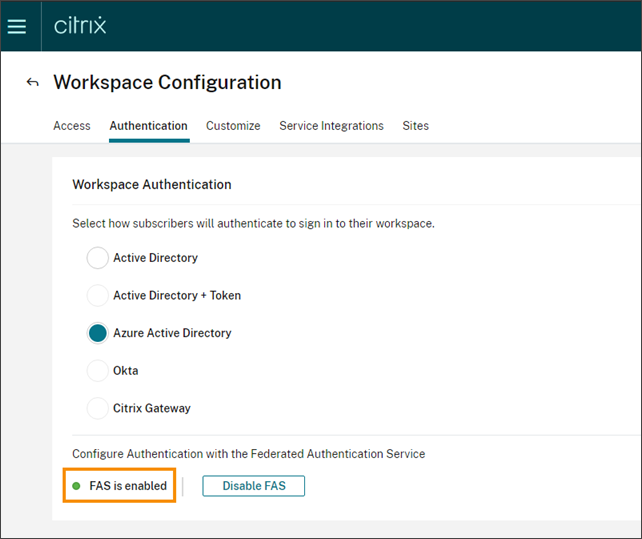Image resolution: width=642 pixels, height=539 pixels.
Task: Select the Azure Active Directory radio button
Action: coord(97,333)
